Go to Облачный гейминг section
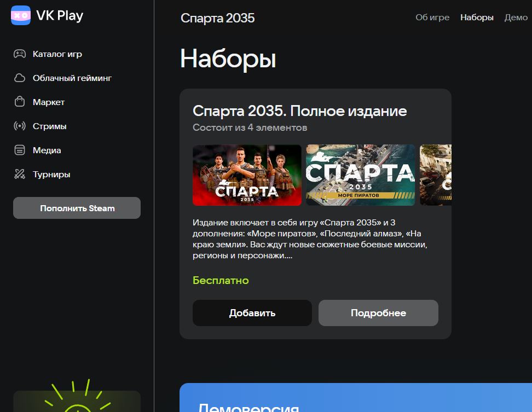 pos(72,78)
